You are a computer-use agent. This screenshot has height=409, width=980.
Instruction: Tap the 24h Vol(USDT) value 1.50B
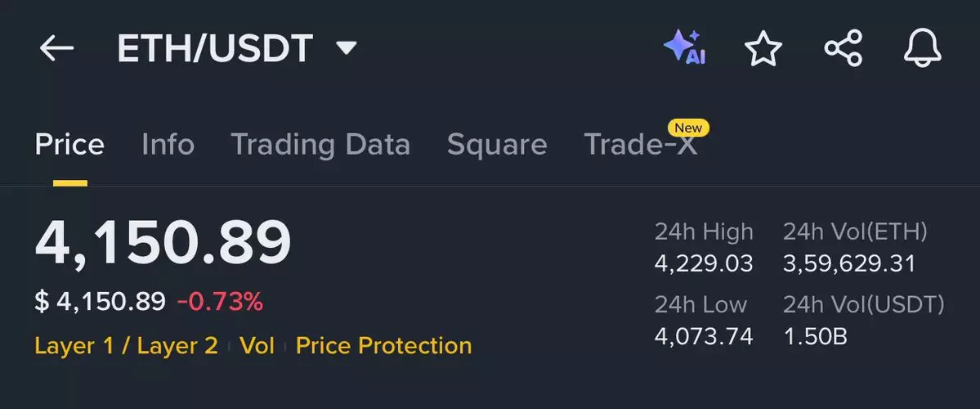pos(815,335)
